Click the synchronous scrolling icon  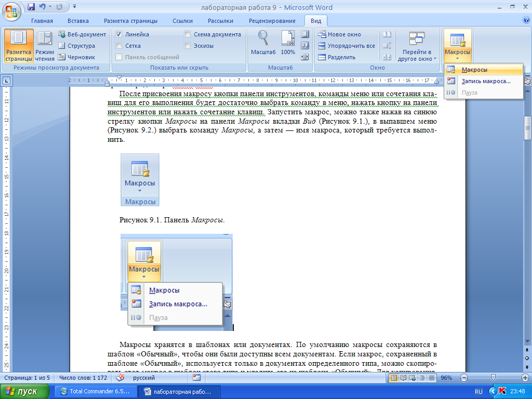pyautogui.click(x=387, y=46)
